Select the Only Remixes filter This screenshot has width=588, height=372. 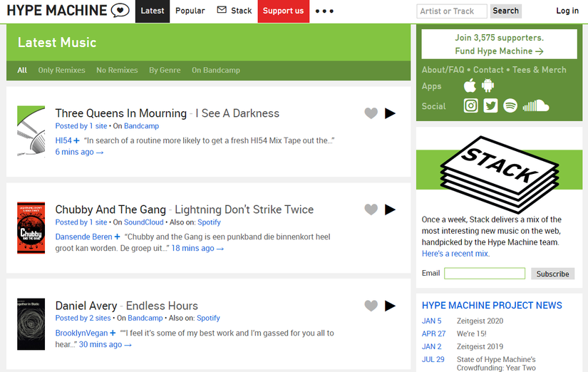pyautogui.click(x=61, y=71)
